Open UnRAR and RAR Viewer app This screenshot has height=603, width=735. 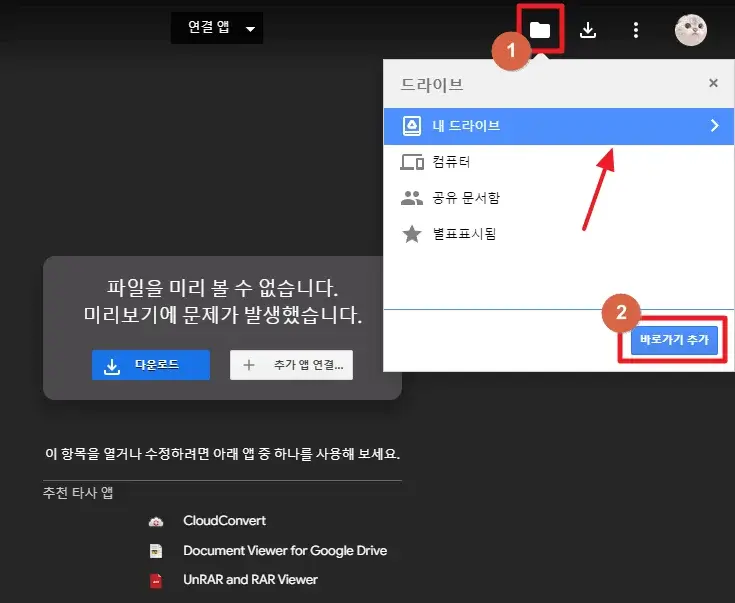point(250,580)
